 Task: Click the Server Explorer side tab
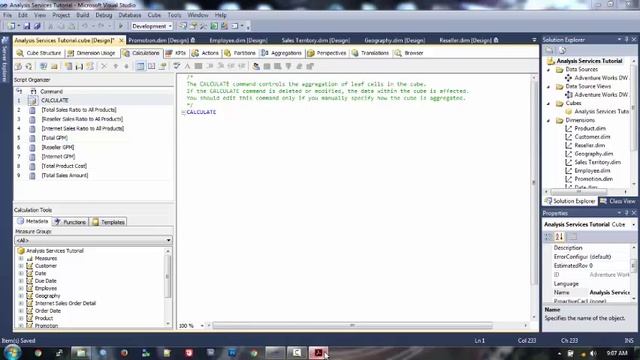tap(4, 59)
